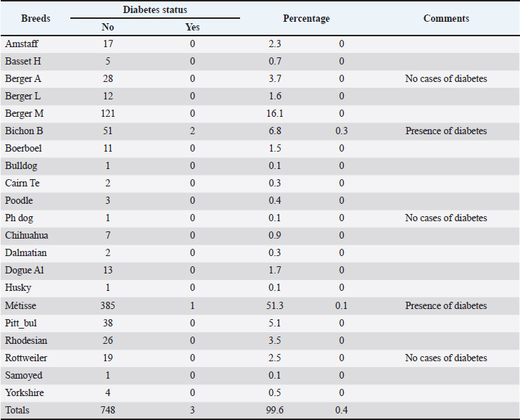Click the Berger M breed name
520x420 pixels.
25,113
